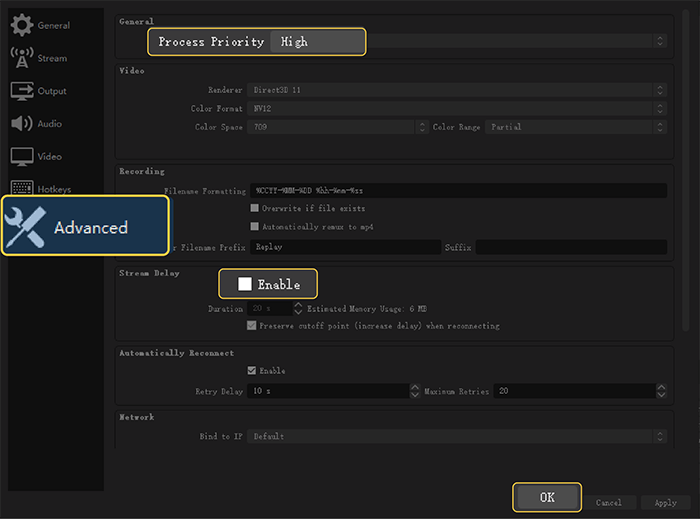Open Stream settings antenna icon
The height and width of the screenshot is (519, 700).
[22, 58]
